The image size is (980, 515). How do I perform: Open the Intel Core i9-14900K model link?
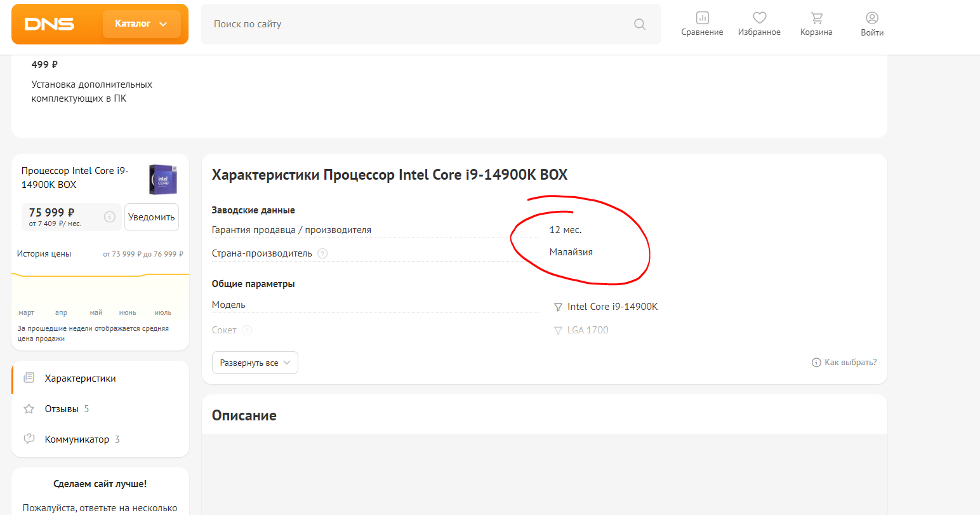(612, 307)
